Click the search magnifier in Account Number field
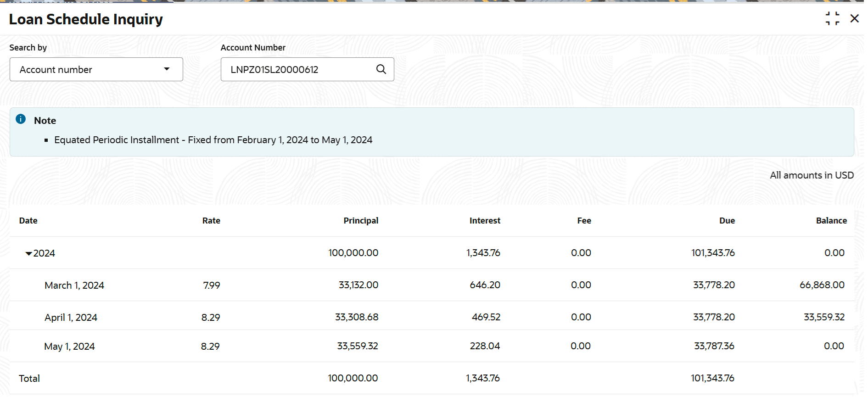This screenshot has width=868, height=397. (x=381, y=69)
